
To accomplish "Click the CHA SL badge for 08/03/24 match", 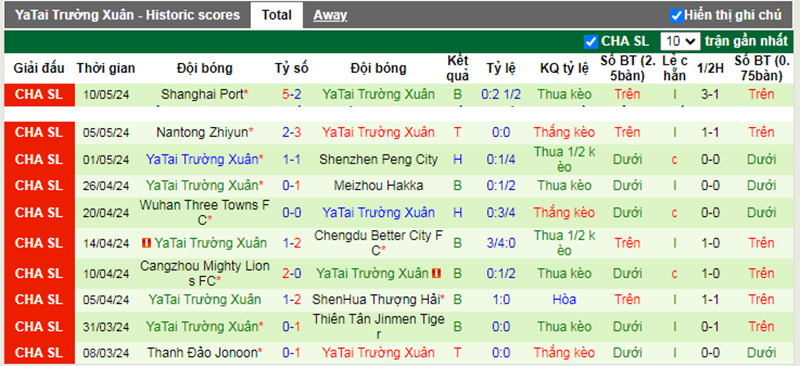I will pyautogui.click(x=39, y=352).
